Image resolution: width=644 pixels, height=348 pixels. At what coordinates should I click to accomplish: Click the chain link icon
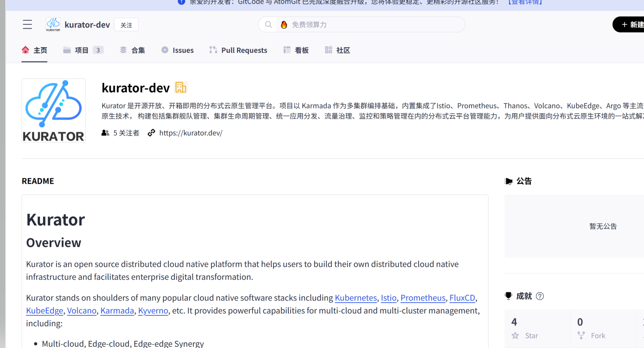[151, 133]
